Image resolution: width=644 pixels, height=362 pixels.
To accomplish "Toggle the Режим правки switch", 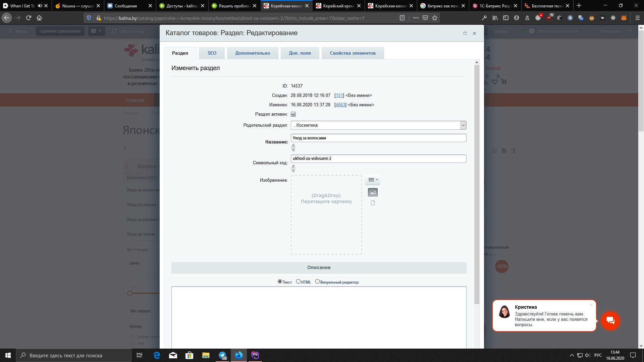I will [x=529, y=31].
